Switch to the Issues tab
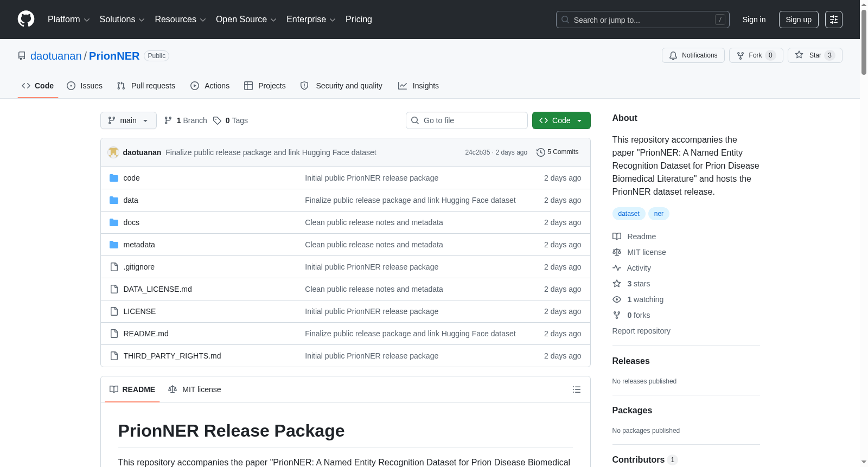The width and height of the screenshot is (868, 467). point(85,86)
